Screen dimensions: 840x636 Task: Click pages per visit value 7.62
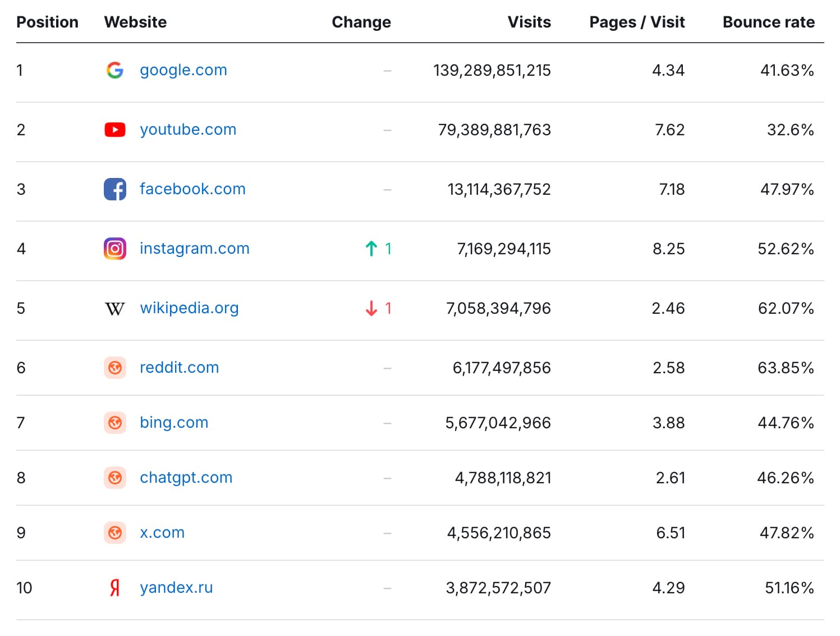pyautogui.click(x=670, y=130)
